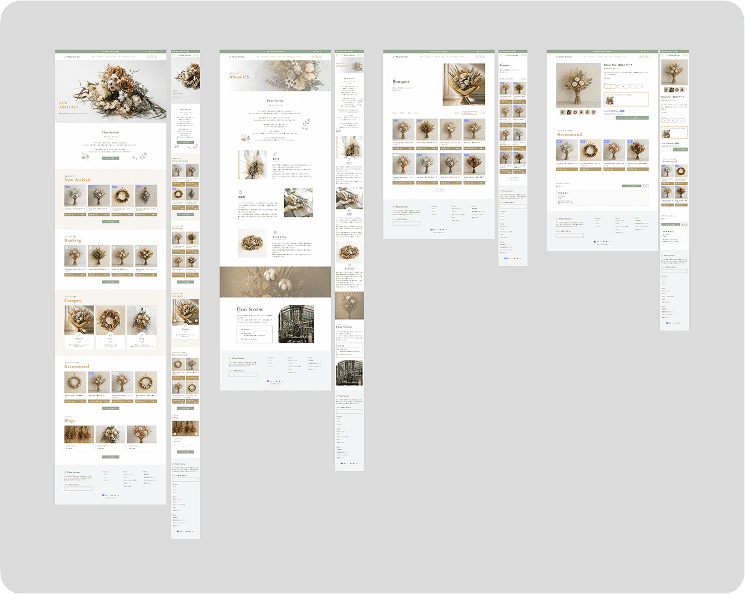Click green add to cart on mobile product mockup
Viewport: 745px width, 594px height.
pos(681,149)
